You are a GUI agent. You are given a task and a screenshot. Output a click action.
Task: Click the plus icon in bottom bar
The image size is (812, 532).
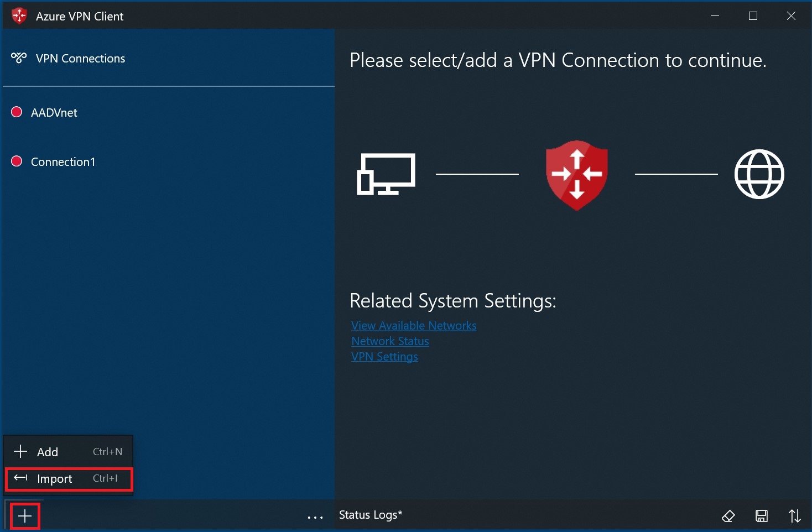point(25,517)
